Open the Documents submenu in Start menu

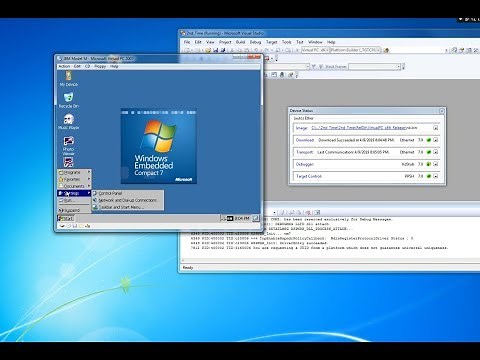[x=74, y=186]
